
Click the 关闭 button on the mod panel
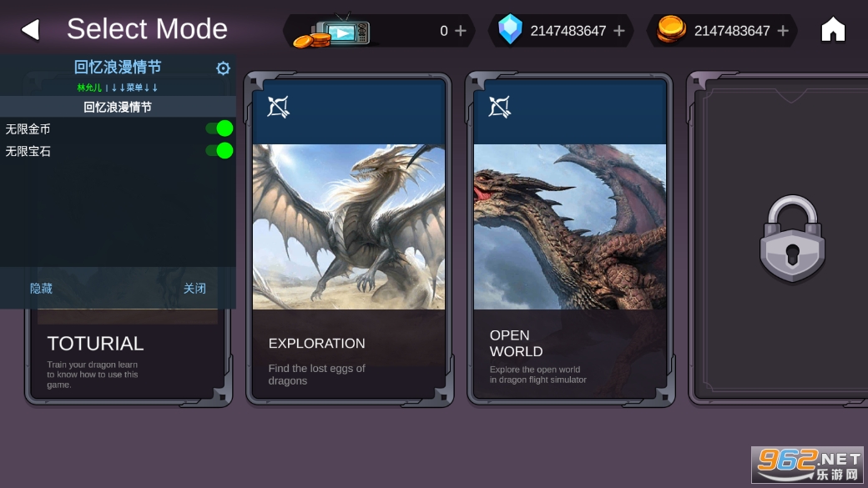click(194, 289)
